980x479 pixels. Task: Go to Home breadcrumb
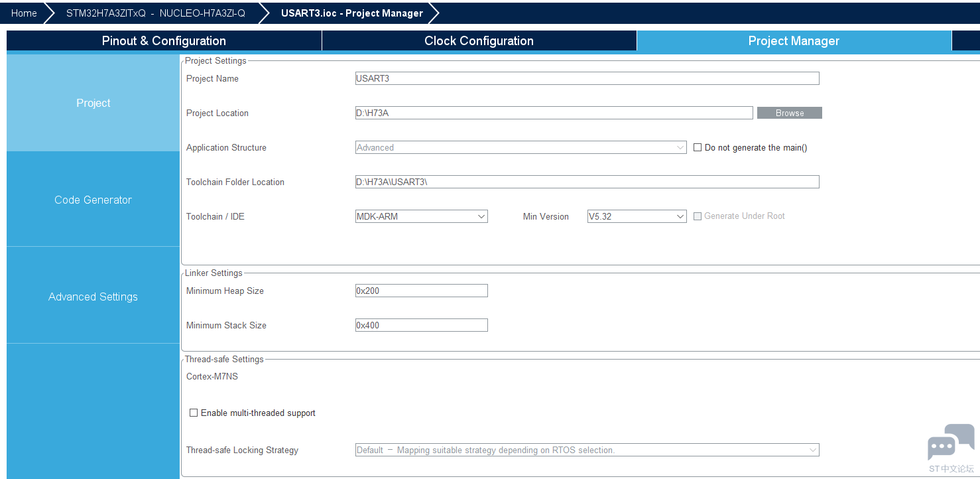(x=24, y=13)
